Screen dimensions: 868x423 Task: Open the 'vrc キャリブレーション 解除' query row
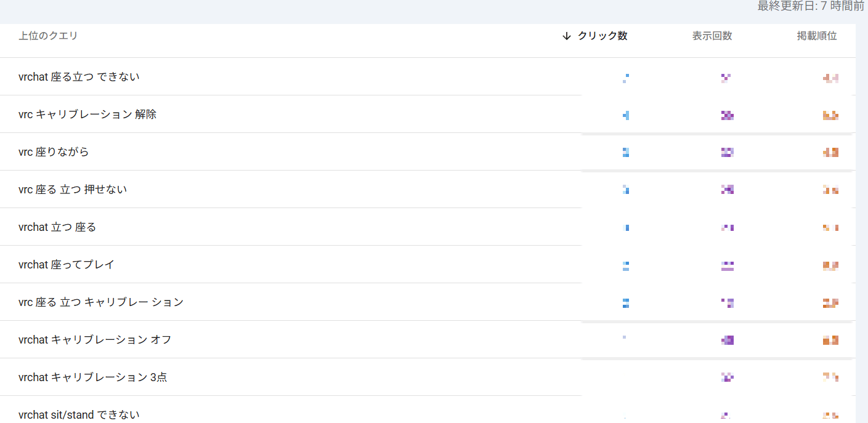pyautogui.click(x=87, y=115)
